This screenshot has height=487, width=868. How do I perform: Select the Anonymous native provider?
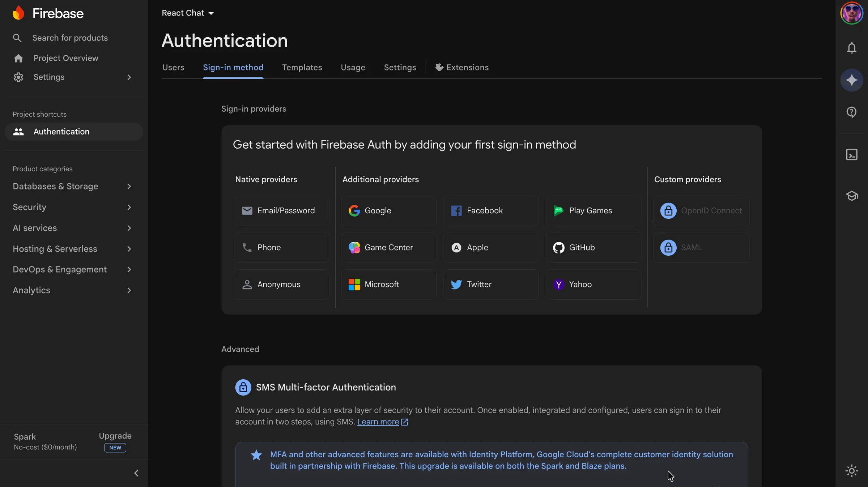click(282, 285)
